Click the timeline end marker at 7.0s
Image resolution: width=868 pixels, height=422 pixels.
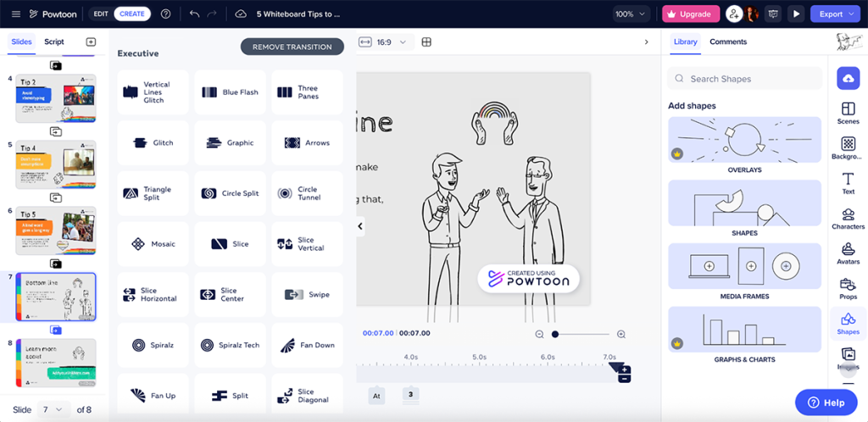(615, 367)
